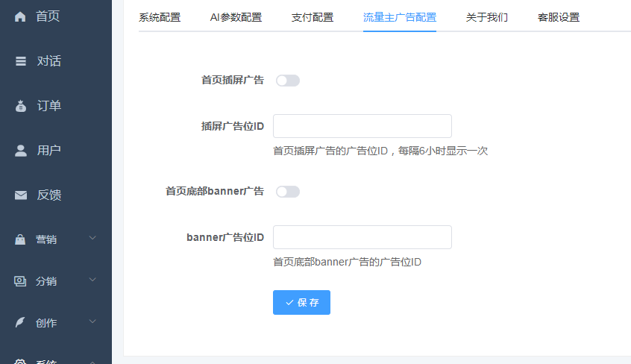
Task: Click the money bag icon for 订单
Action: coord(21,106)
